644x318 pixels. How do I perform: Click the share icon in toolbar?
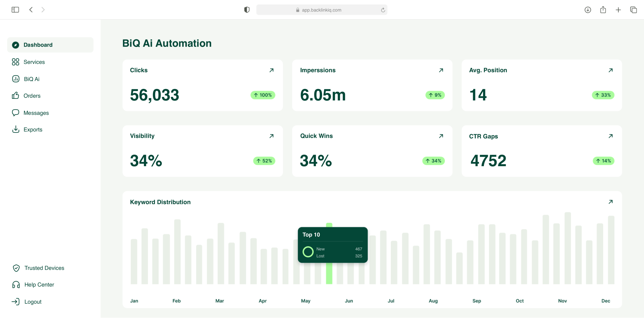tap(603, 10)
